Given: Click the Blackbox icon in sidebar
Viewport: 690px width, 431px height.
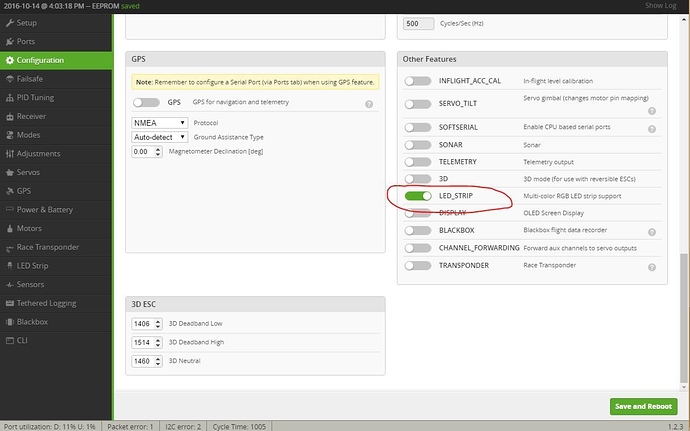Looking at the screenshot, I should (x=10, y=322).
